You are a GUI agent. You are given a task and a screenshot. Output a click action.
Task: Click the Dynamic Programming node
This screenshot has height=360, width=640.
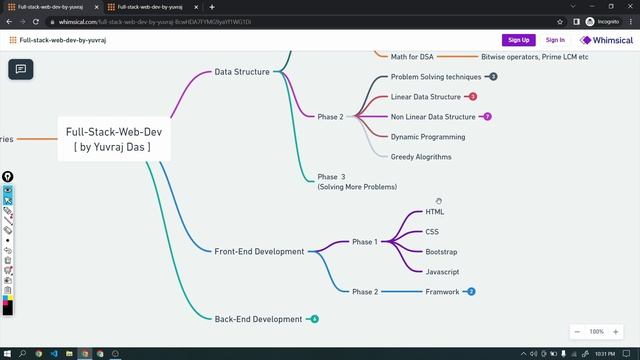pos(428,137)
